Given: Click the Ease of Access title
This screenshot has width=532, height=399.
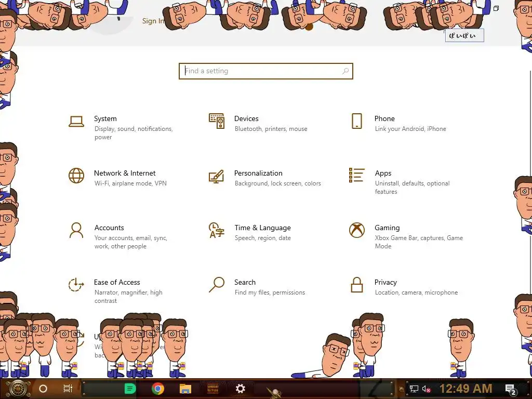Looking at the screenshot, I should 117,282.
